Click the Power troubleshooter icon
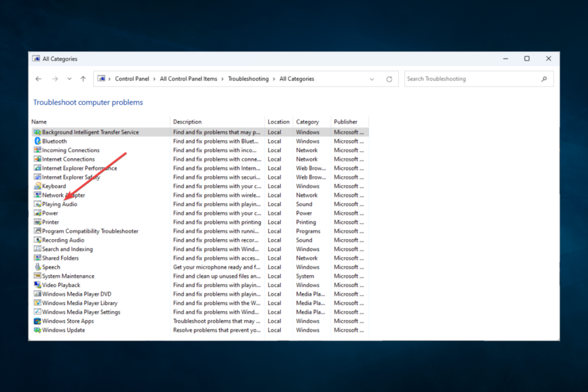This screenshot has height=392, width=588. click(x=38, y=213)
